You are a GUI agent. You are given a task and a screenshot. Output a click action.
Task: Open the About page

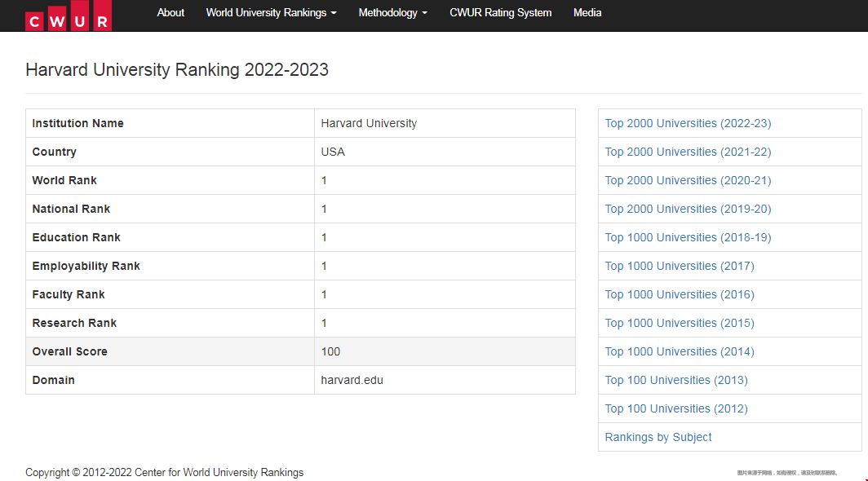(x=170, y=13)
